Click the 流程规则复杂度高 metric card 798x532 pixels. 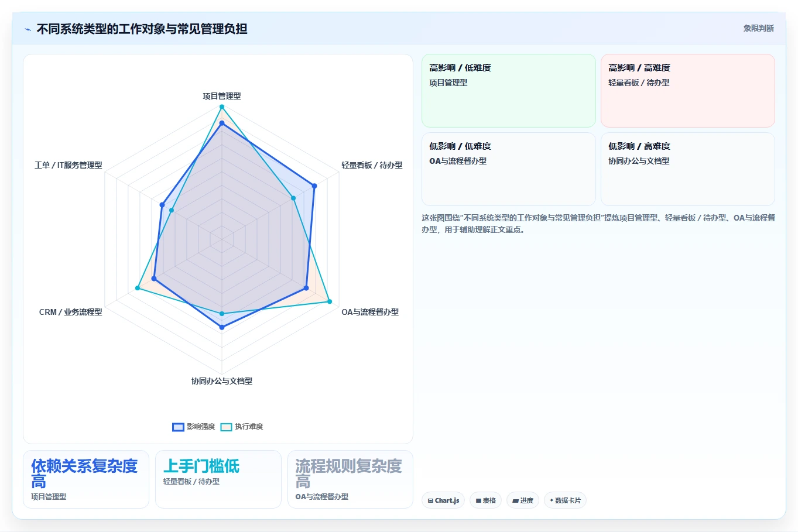(350, 479)
